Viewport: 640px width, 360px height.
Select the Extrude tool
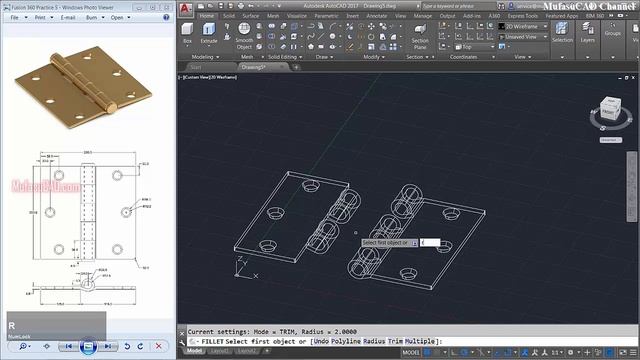coord(209,33)
